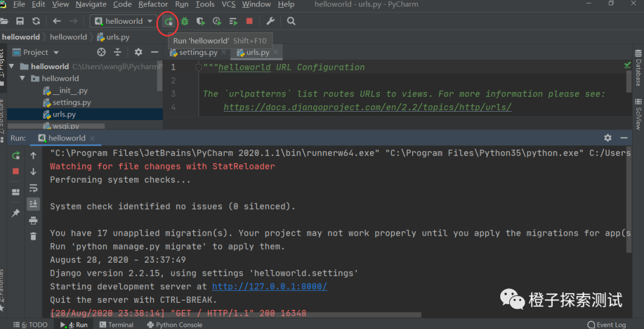Click the green inspection checkmark indicator
This screenshot has height=329, width=644.
pos(627,65)
